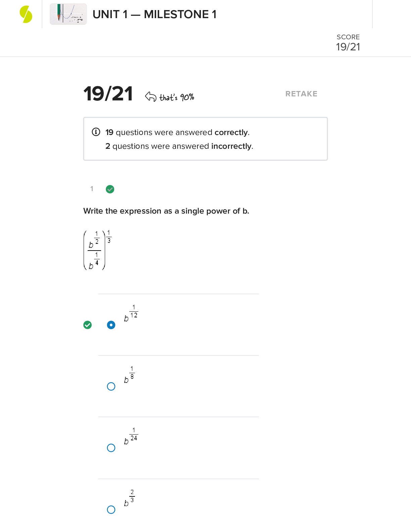Choose the b to the 1/24 radio option
Screen dimensions: 411x532
click(111, 448)
